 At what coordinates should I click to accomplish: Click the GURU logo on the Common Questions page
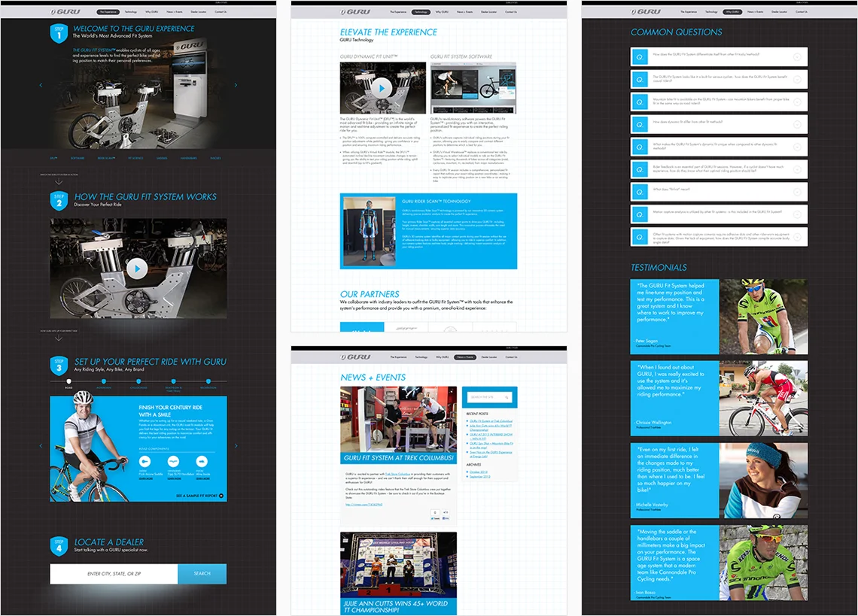[x=646, y=11]
